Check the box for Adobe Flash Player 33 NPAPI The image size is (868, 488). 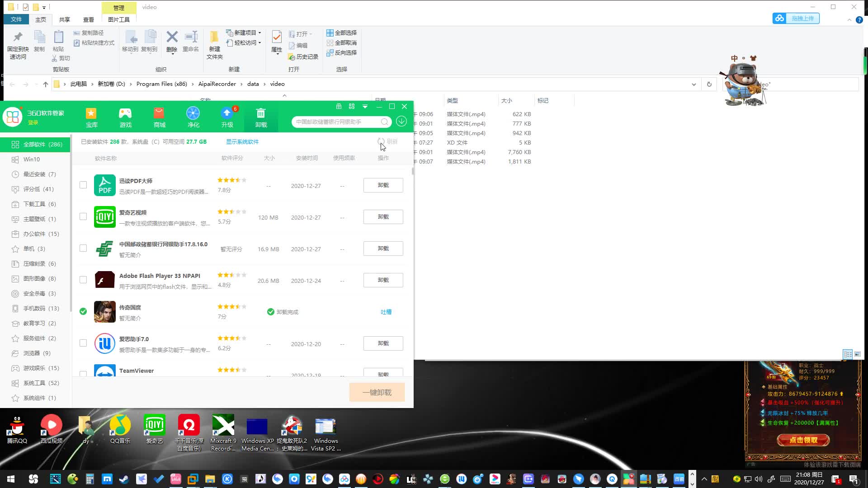[83, 280]
